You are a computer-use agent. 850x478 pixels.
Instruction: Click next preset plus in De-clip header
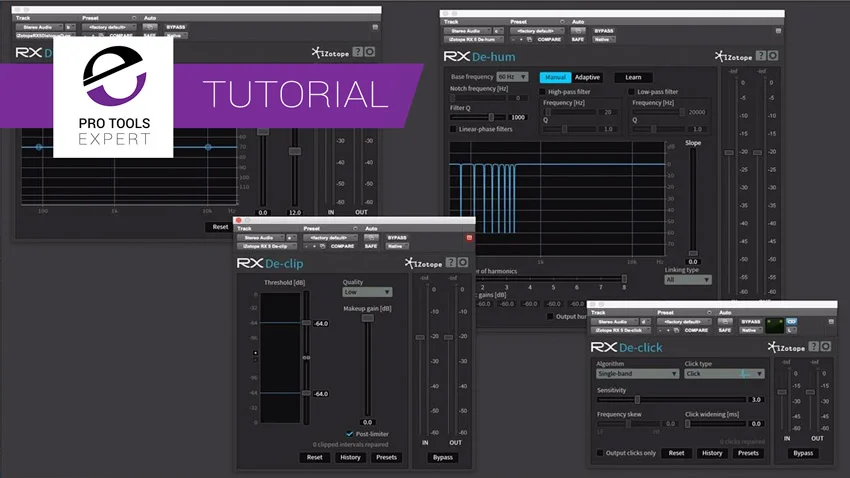(314, 247)
